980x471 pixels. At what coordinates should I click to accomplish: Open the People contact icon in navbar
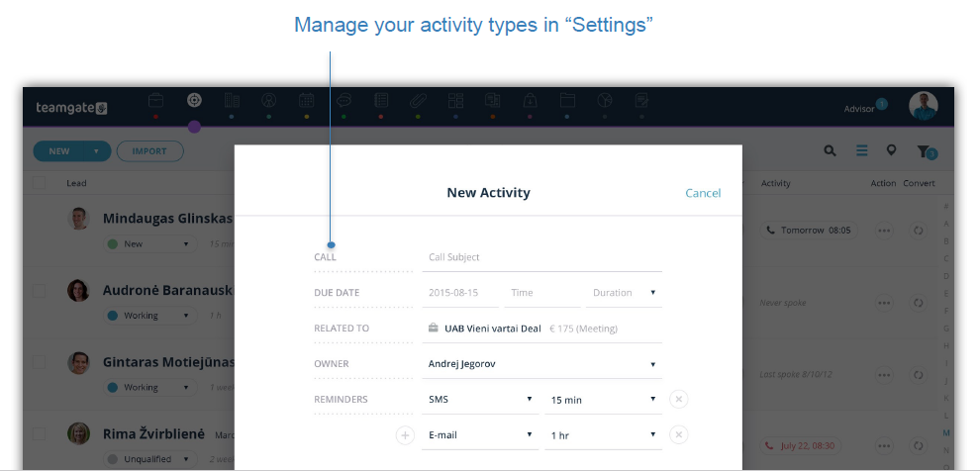pyautogui.click(x=268, y=100)
